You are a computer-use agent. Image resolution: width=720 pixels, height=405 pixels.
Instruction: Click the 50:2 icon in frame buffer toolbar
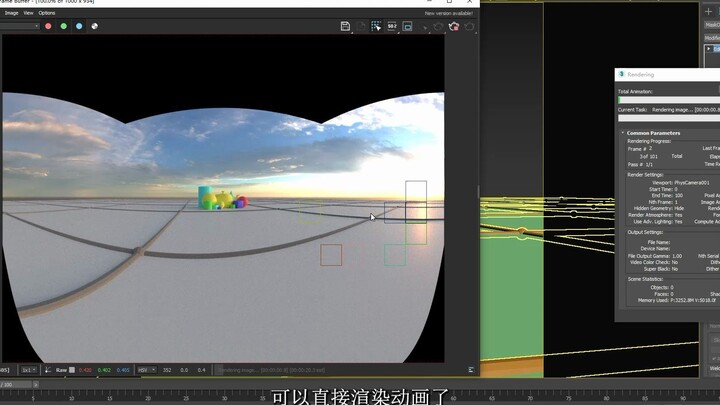point(392,26)
